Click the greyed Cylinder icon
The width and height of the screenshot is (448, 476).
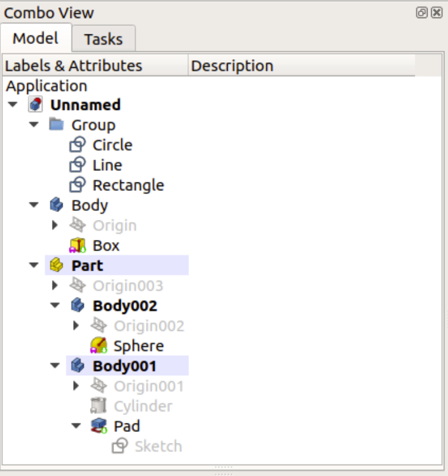99,405
